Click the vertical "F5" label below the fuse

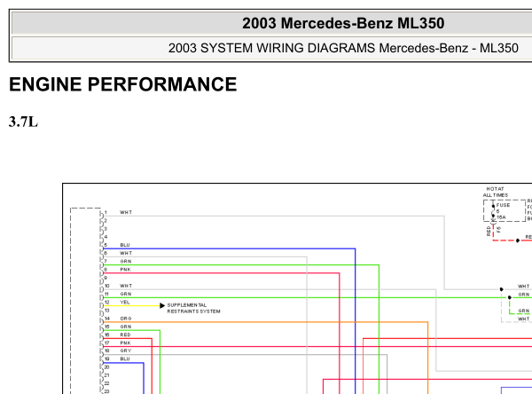[x=498, y=230]
